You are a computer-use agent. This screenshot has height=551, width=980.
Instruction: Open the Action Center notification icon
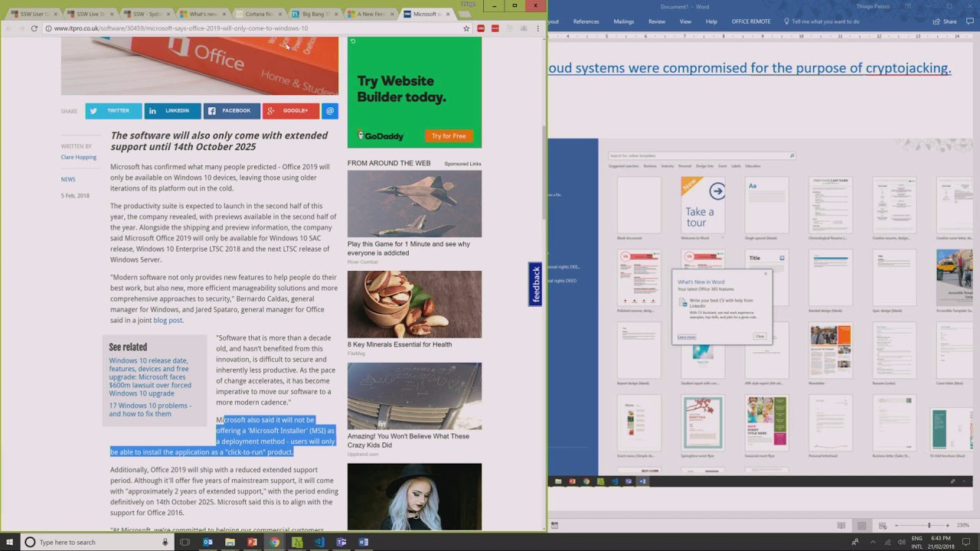point(966,542)
